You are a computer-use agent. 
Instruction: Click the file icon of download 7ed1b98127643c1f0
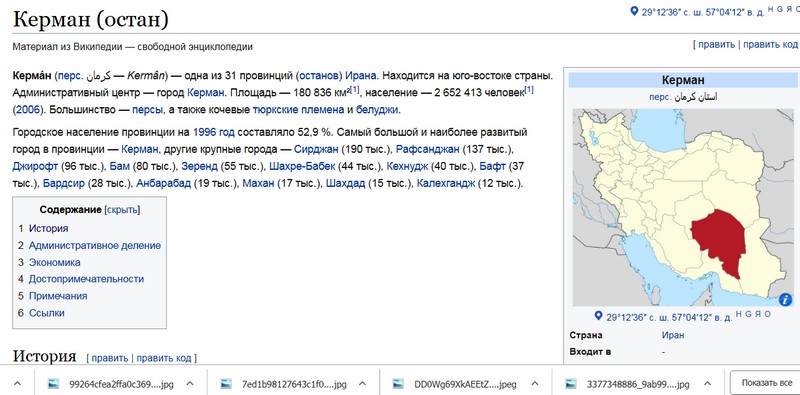click(x=227, y=384)
